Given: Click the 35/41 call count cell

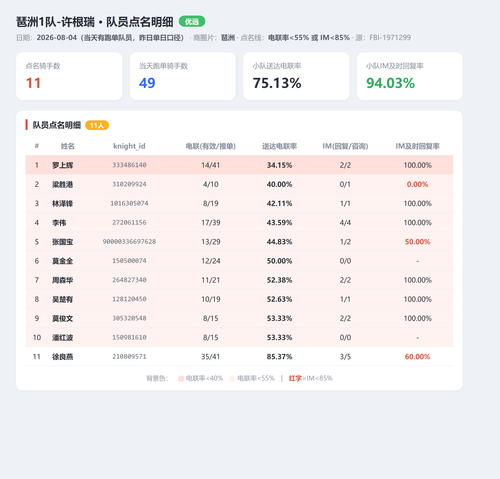Looking at the screenshot, I should (211, 357).
